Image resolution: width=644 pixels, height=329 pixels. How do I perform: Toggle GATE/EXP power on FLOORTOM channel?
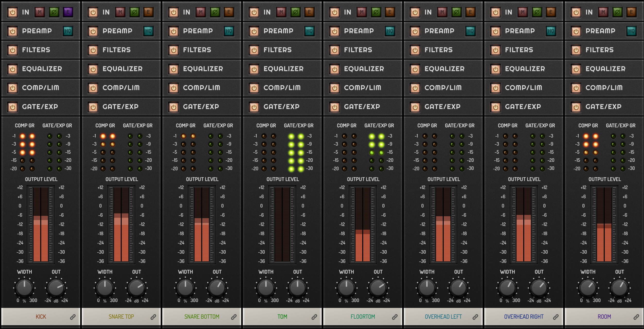[x=335, y=107]
